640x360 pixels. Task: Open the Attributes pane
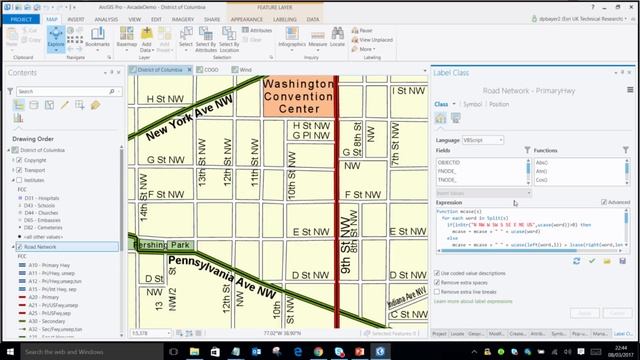(x=257, y=30)
